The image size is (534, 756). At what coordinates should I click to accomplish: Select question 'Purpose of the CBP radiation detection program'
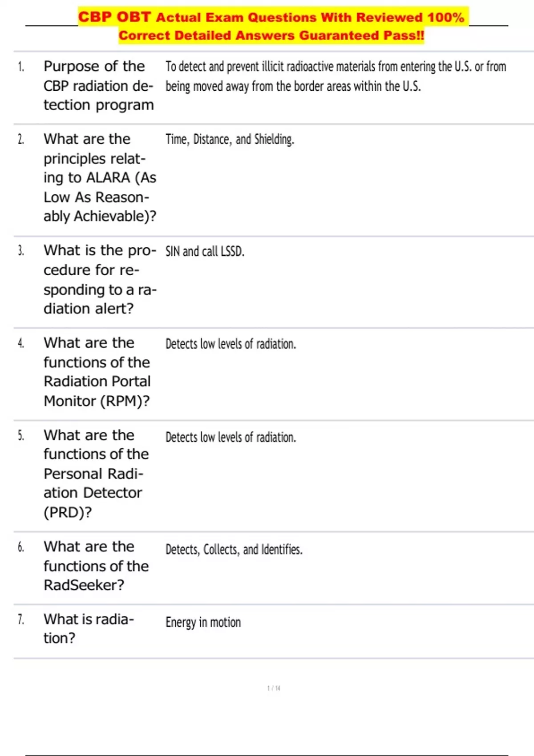pyautogui.click(x=98, y=85)
